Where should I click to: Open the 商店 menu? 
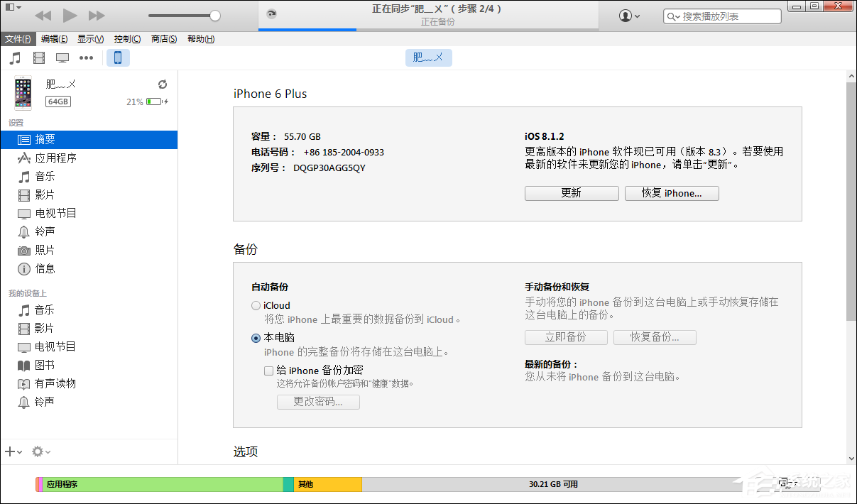pyautogui.click(x=164, y=39)
